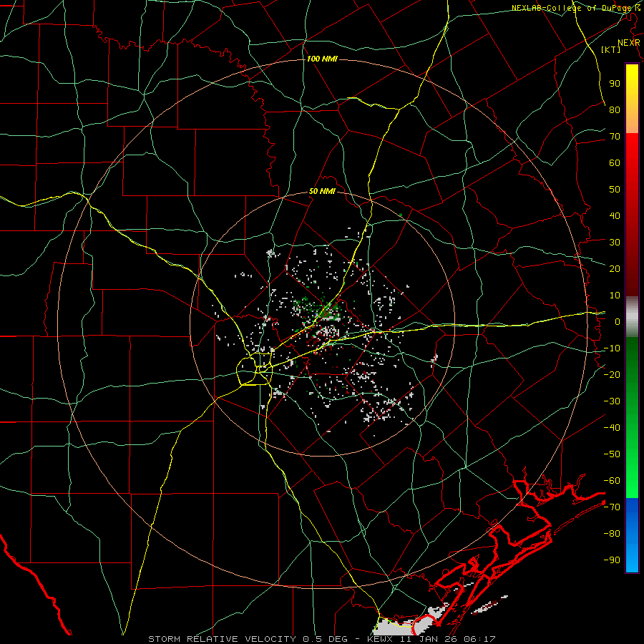
Task: Select the -70 scale value
Action: 612,507
